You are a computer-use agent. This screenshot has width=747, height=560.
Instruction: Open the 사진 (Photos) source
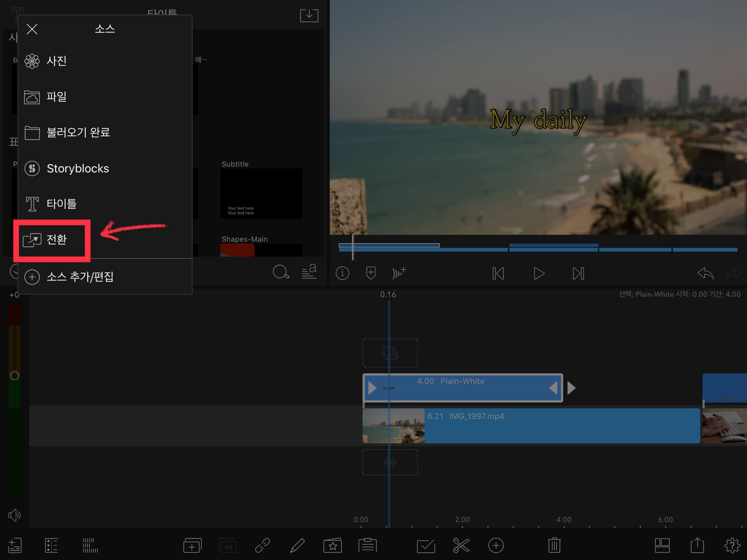click(56, 61)
